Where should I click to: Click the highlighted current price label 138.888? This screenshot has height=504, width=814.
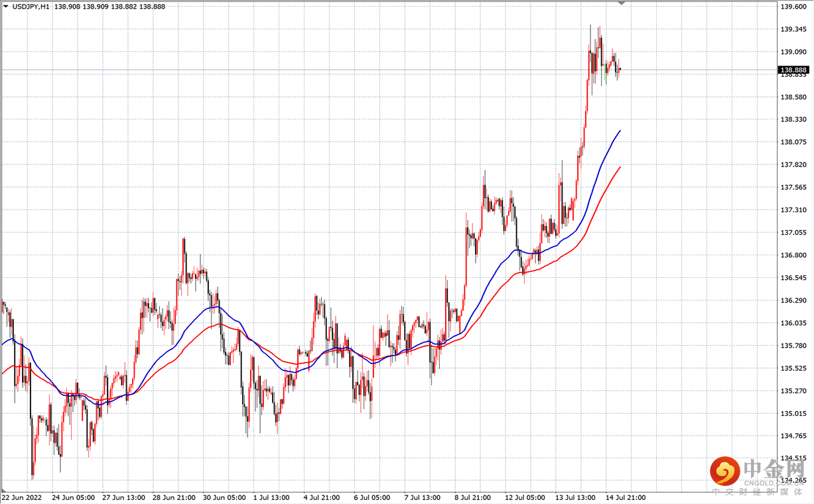[x=793, y=70]
